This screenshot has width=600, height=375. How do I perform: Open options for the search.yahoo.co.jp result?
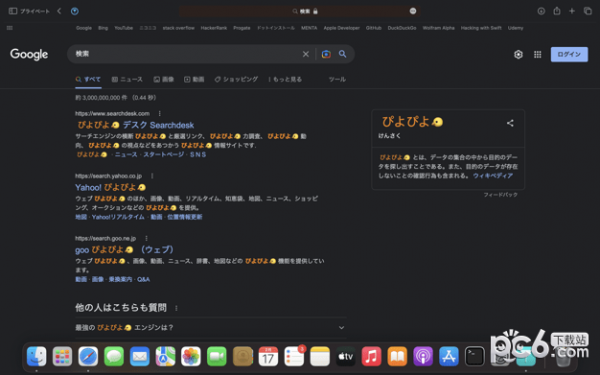(x=152, y=176)
